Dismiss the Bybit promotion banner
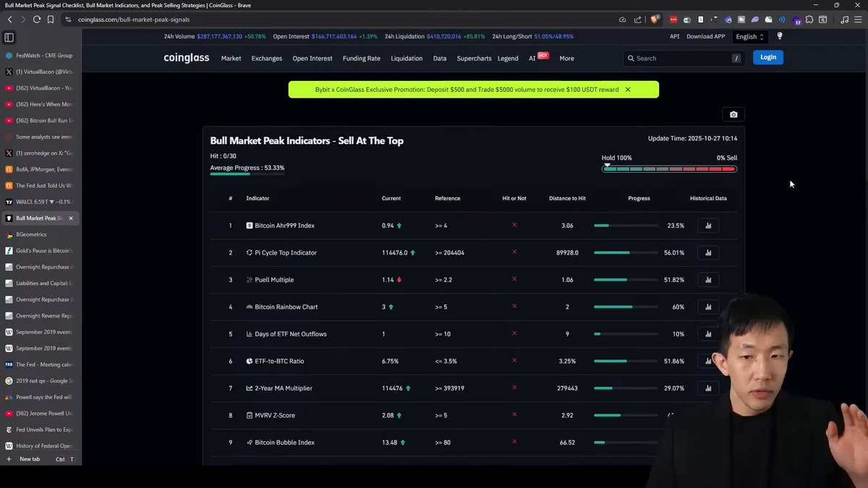868x488 pixels. click(628, 90)
